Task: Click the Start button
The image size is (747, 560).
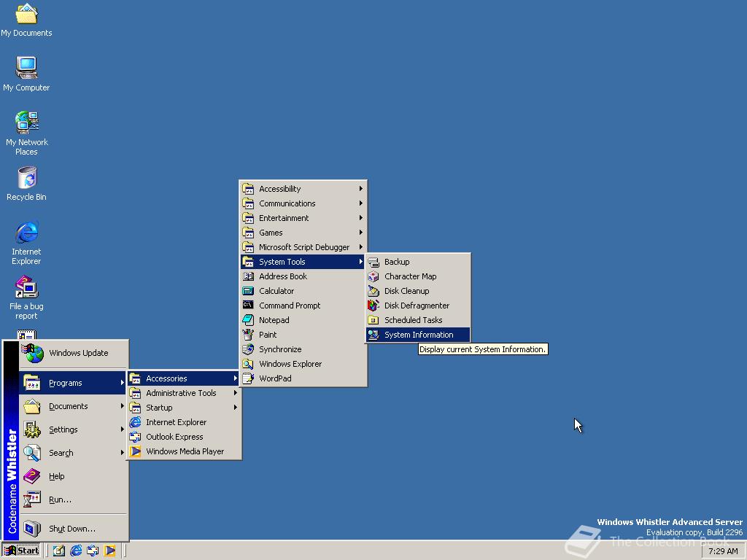Action: 21,551
